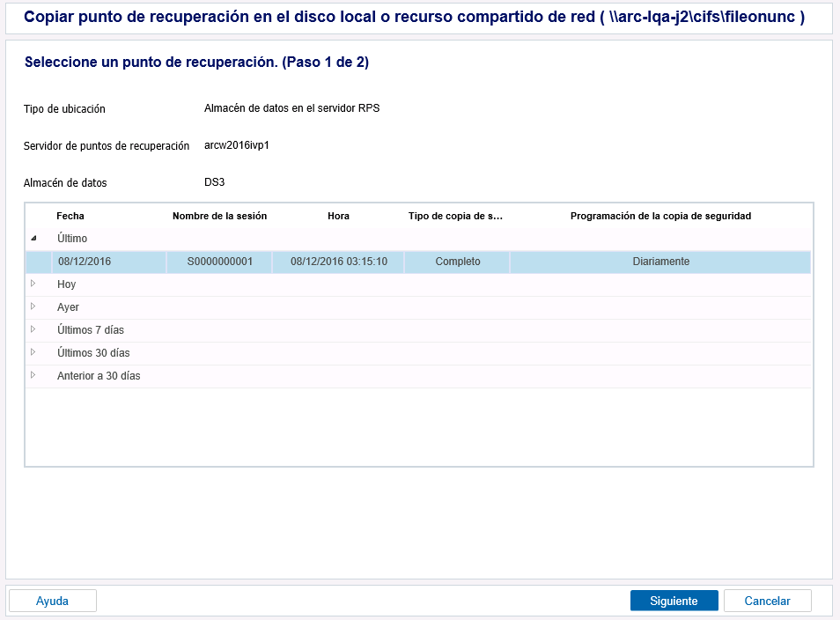This screenshot has width=840, height=620.
Task: Click Almacén de datos en el servidor RPS
Action: [x=292, y=108]
